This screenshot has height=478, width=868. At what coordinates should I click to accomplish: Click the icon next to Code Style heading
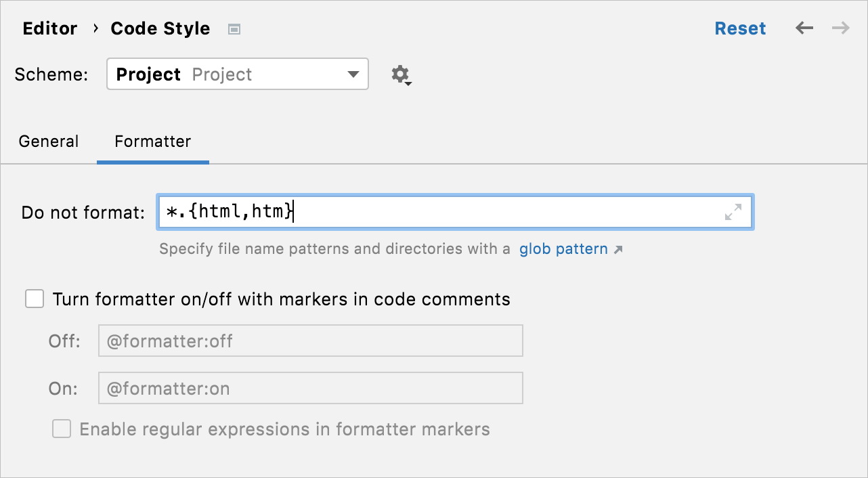coord(234,29)
